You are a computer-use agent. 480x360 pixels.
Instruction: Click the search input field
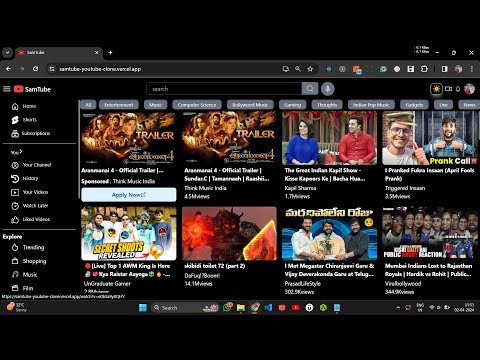(224, 89)
